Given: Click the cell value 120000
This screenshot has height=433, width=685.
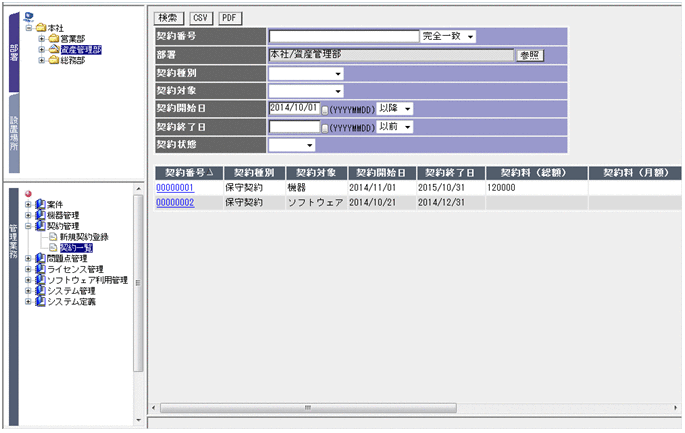Looking at the screenshot, I should 502,188.
